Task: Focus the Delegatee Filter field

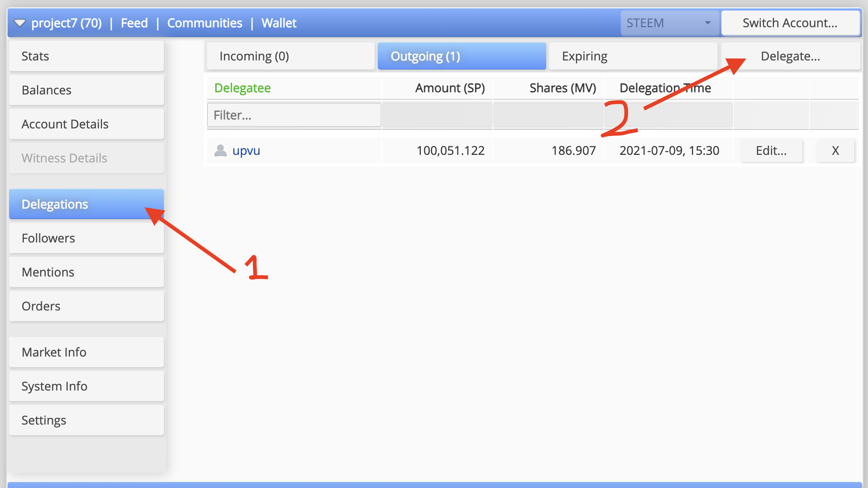Action: pyautogui.click(x=294, y=115)
